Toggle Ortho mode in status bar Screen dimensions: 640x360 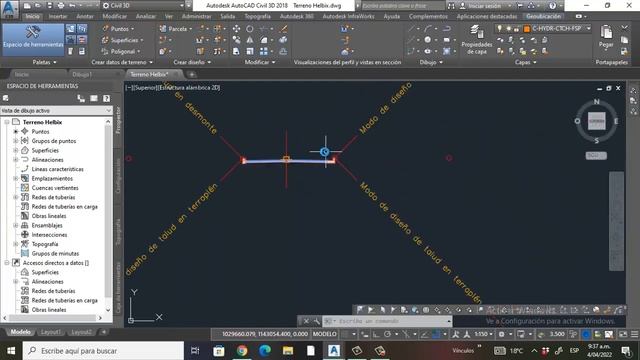[376, 334]
